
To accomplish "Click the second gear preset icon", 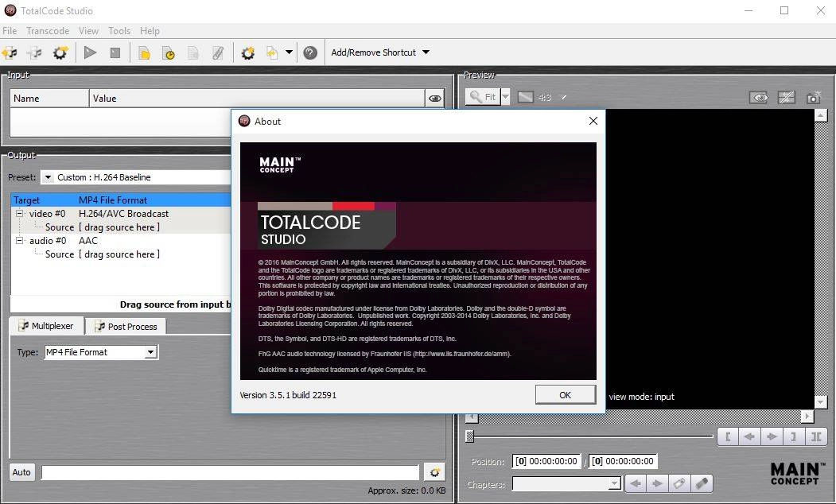I will click(248, 52).
